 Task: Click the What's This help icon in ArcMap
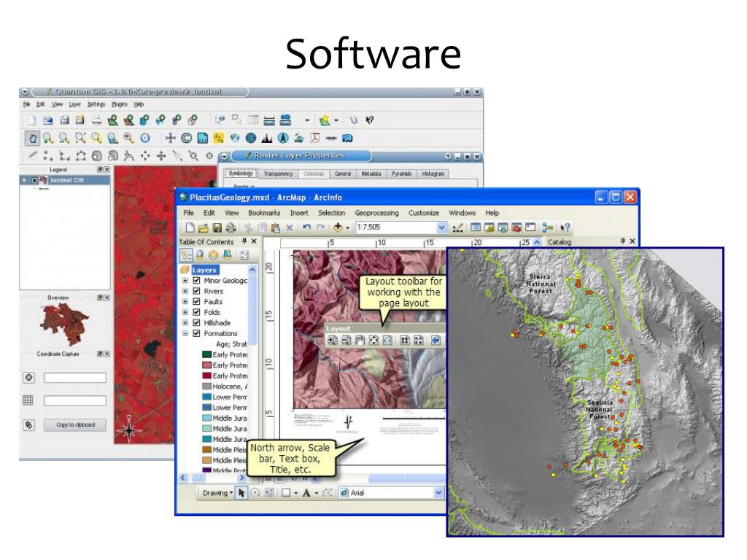565,228
